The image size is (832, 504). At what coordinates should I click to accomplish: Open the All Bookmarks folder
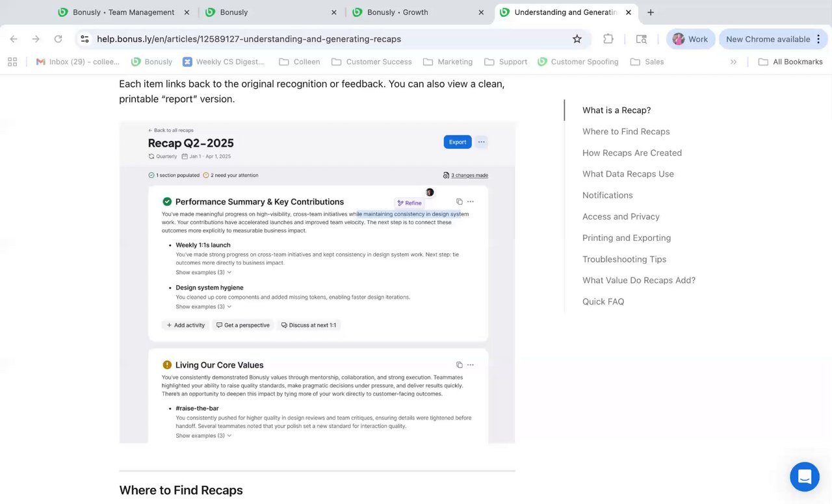point(790,62)
